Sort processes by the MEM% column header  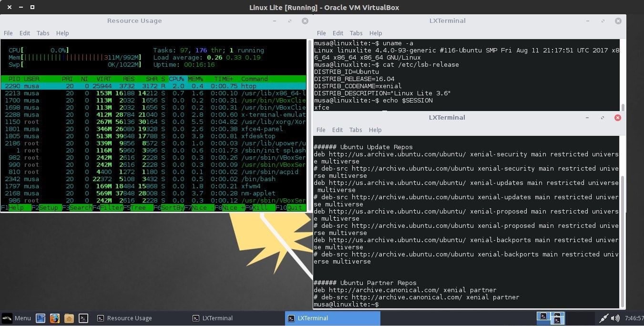[x=195, y=79]
